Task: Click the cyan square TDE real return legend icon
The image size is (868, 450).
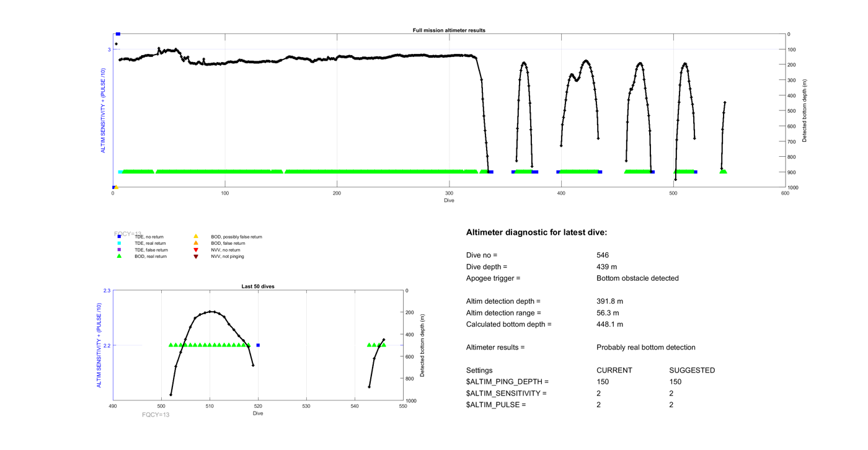Action: 119,244
